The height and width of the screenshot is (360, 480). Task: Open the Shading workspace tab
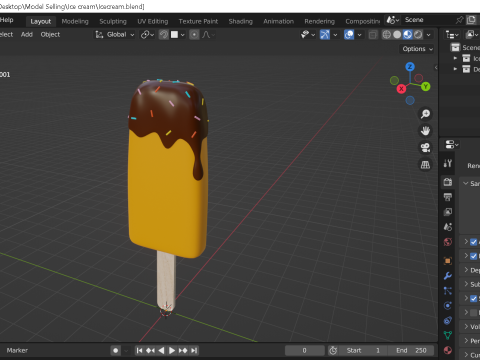coord(241,21)
